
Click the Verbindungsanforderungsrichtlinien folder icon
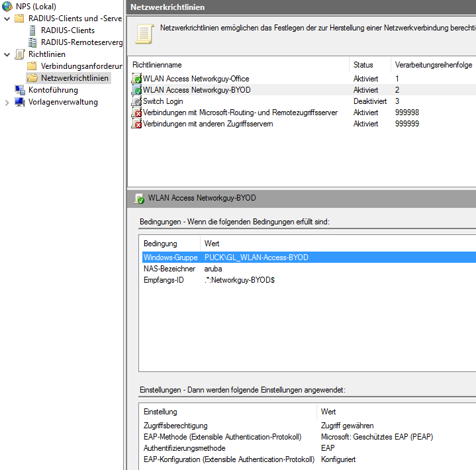[32, 66]
